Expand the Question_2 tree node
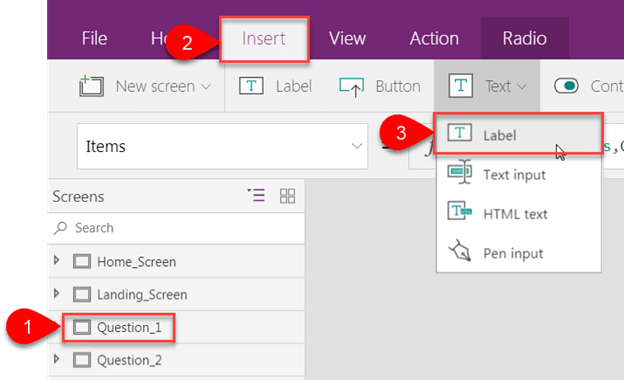The height and width of the screenshot is (380, 624). pos(57,359)
